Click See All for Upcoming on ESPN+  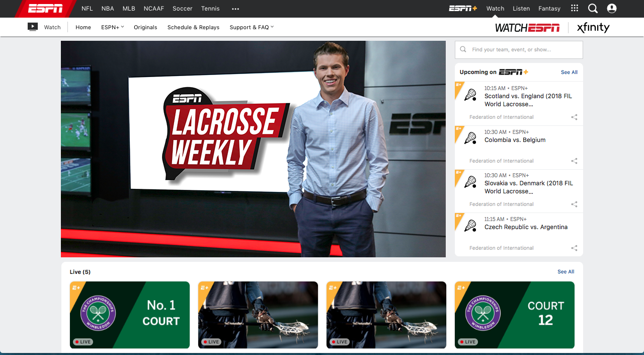point(569,73)
